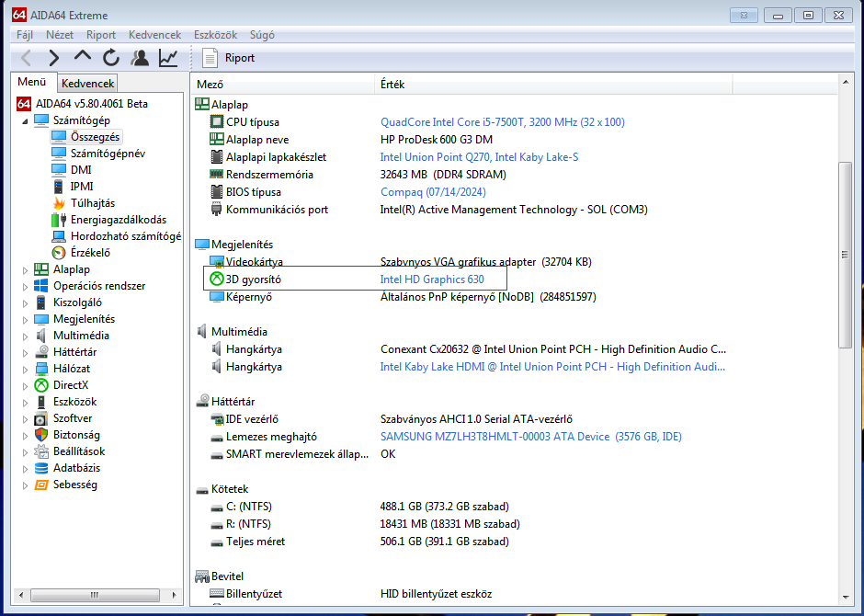864x616 pixels.
Task: Select the SMART merevlemezek állapota row
Action: 297,454
